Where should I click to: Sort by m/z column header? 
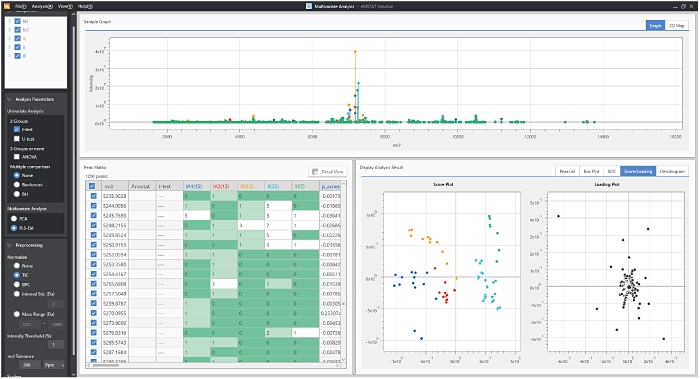115,186
